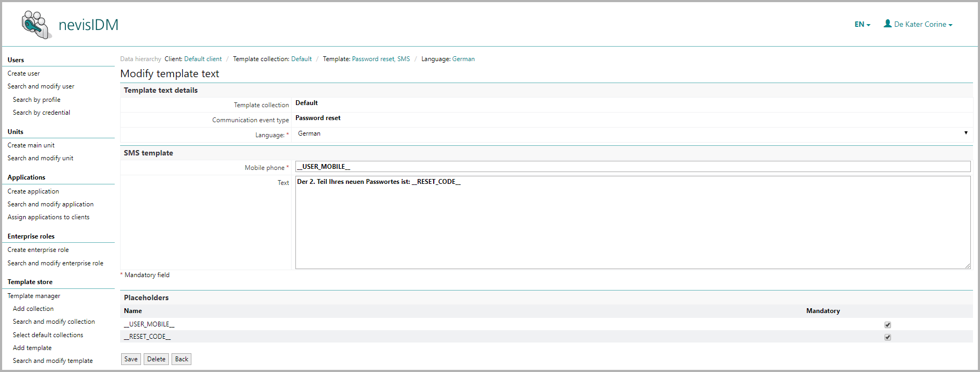
Task: Click the nevisIDM logo icon
Action: (36, 25)
